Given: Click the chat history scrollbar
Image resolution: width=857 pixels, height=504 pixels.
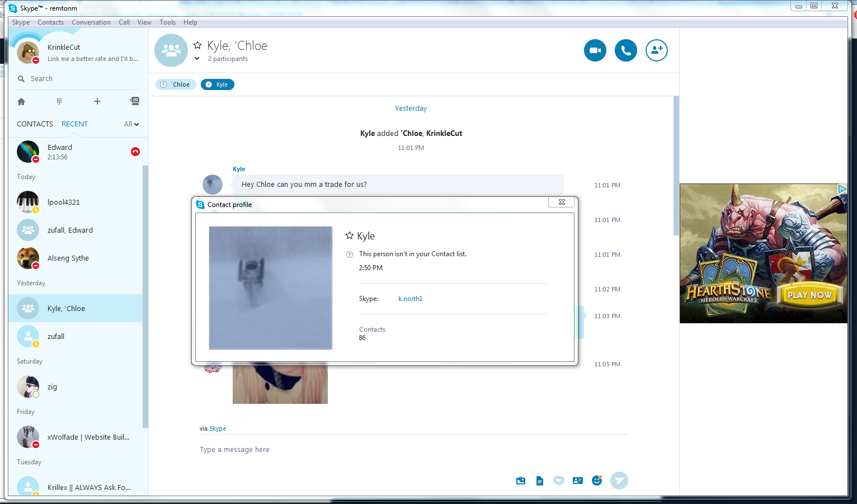Looking at the screenshot, I should tap(676, 165).
